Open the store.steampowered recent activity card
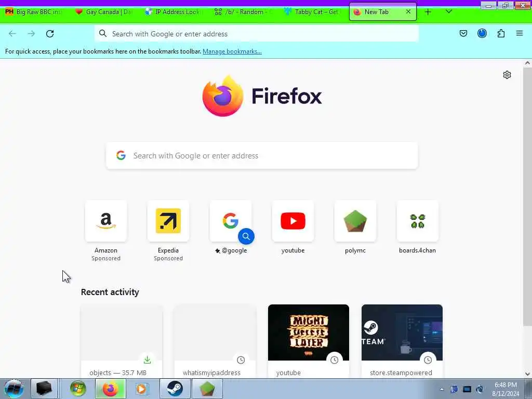 [402, 341]
